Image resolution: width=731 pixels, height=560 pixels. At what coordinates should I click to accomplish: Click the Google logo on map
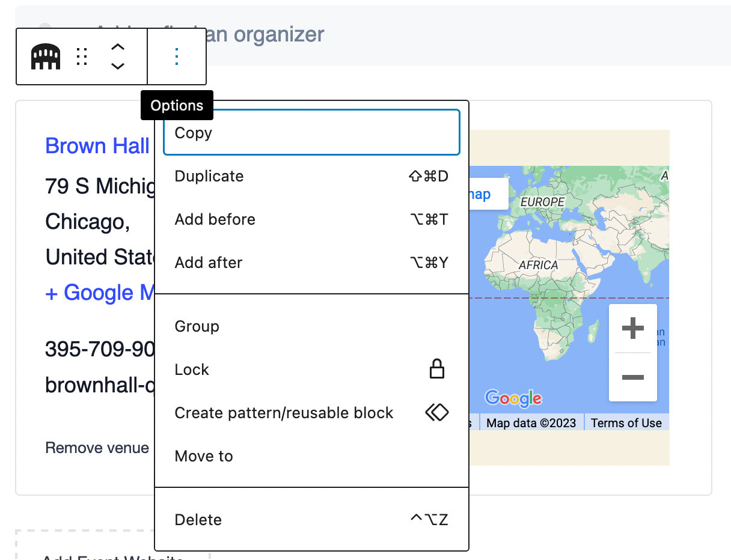(x=513, y=398)
